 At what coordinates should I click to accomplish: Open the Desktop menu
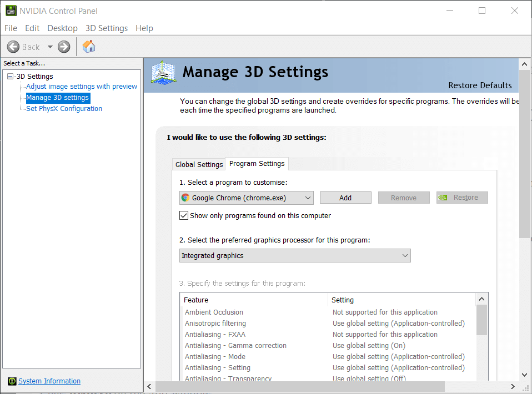62,28
